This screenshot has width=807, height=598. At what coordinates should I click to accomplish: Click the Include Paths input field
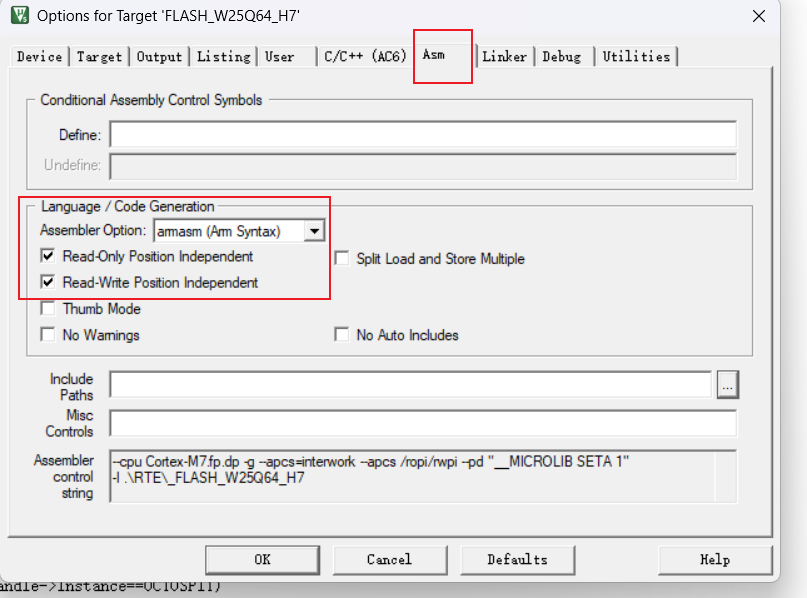(411, 384)
